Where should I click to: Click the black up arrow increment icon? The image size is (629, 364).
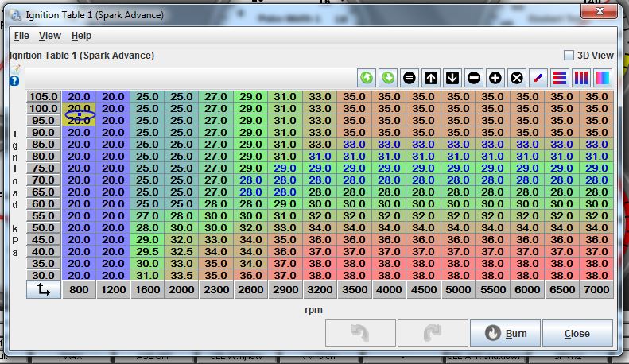pos(431,78)
